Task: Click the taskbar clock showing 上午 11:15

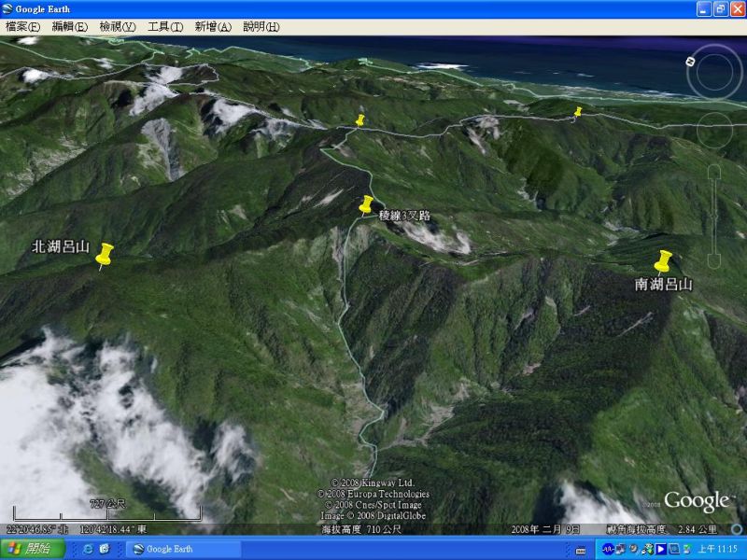Action: pyautogui.click(x=718, y=549)
